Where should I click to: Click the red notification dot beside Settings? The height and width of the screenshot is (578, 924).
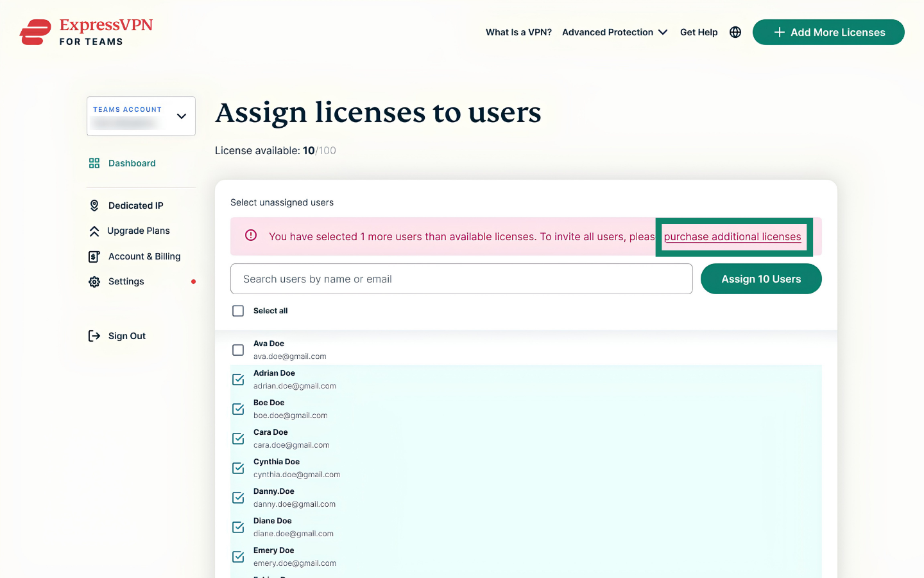tap(193, 281)
